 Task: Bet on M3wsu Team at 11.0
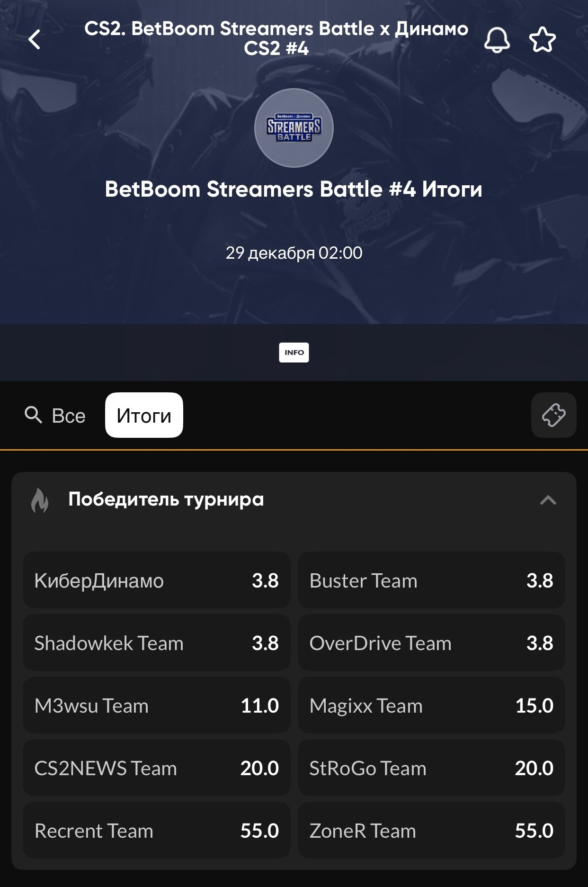click(x=156, y=706)
